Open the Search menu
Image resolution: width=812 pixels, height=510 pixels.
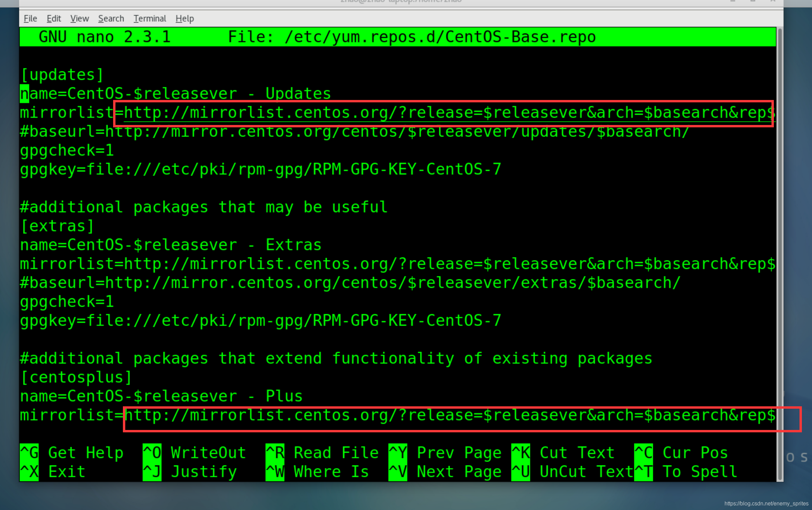point(111,19)
